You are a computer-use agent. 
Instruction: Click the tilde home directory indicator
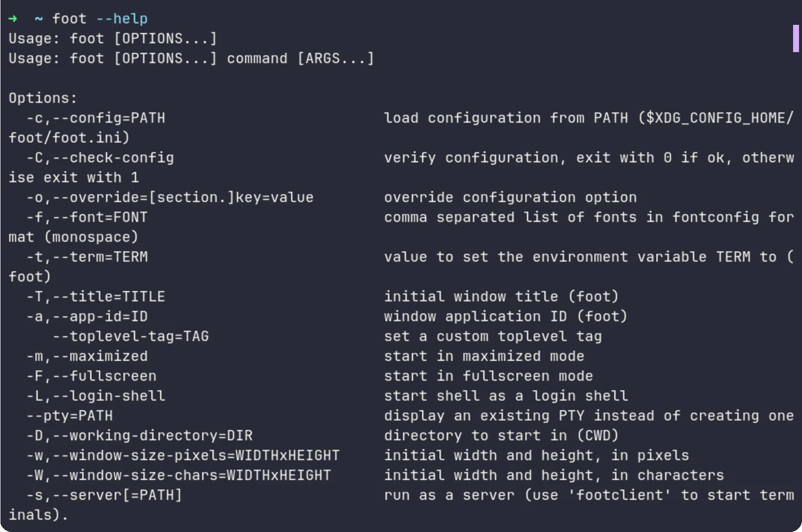(x=39, y=19)
